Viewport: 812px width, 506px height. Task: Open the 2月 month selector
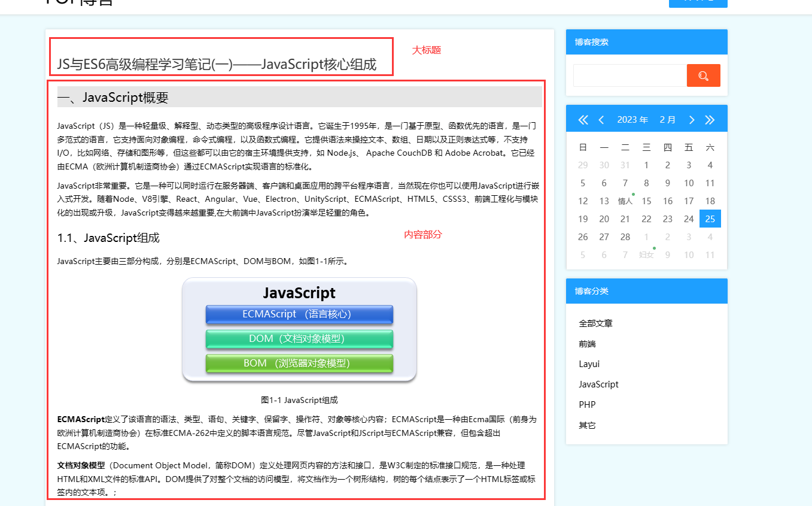pos(668,120)
